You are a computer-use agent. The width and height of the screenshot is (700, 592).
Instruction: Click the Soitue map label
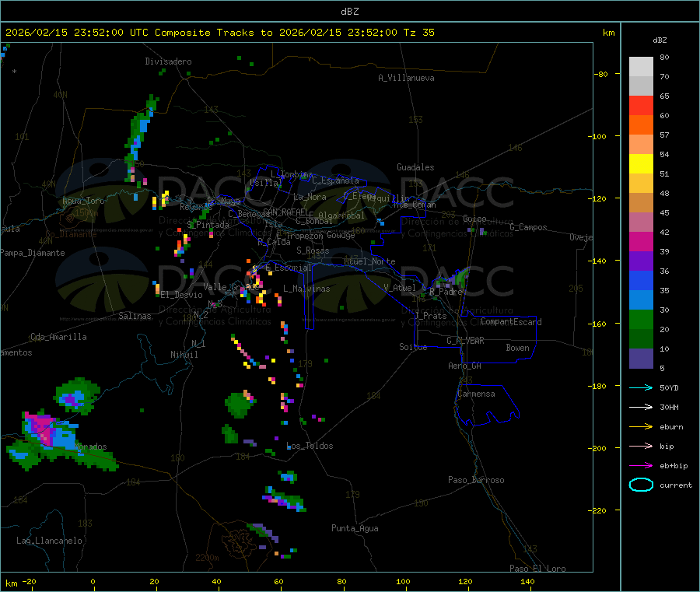coord(413,347)
